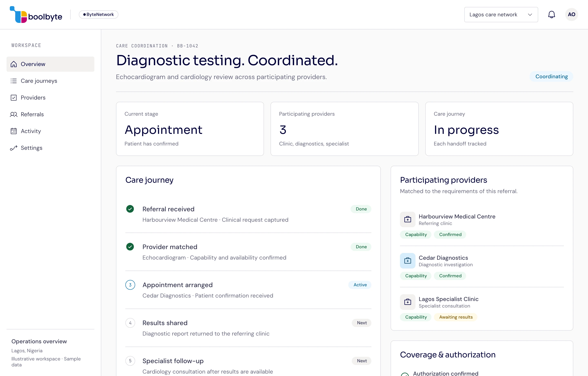Image resolution: width=588 pixels, height=376 pixels.
Task: Click the Done badge on Provider matched
Action: coord(361,247)
